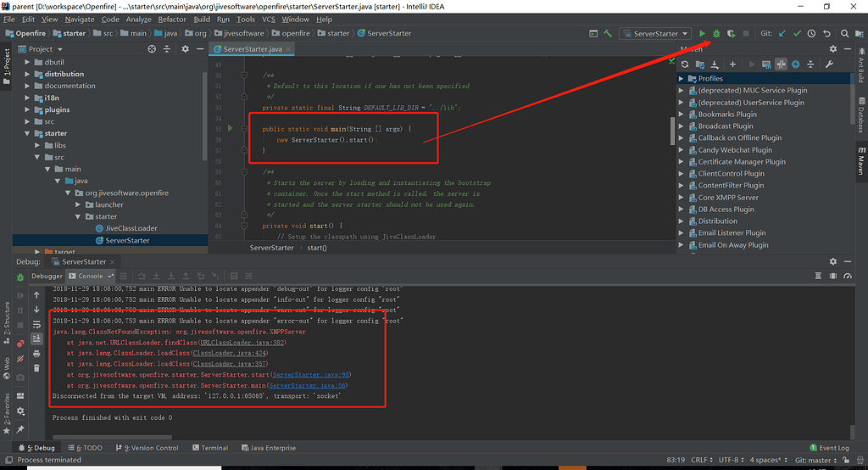Print console output printer icon
This screenshot has height=470, width=868.
click(x=36, y=354)
